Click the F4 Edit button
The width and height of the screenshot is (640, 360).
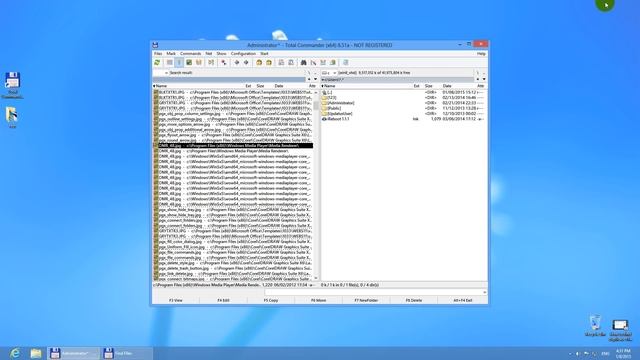223,300
